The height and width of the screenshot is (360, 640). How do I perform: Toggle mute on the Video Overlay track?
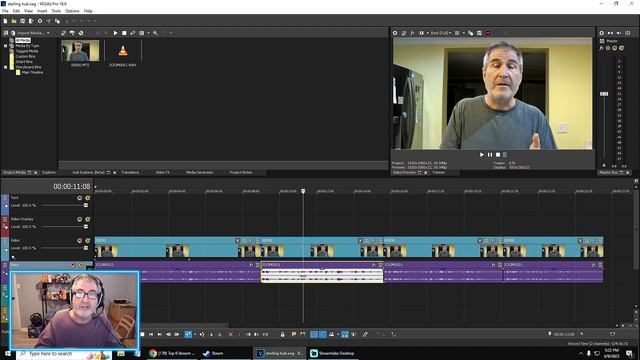[80, 220]
